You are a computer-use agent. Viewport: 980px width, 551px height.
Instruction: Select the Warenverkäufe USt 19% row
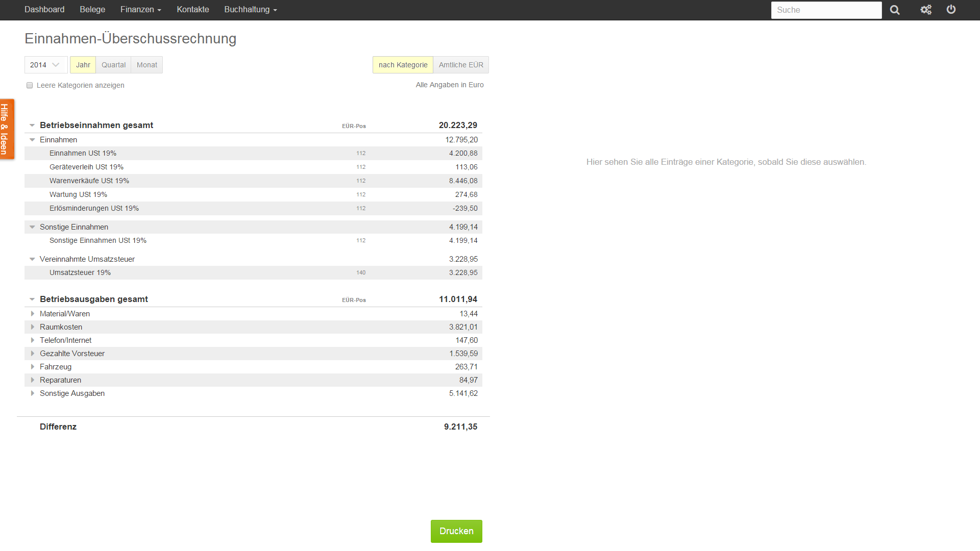click(89, 181)
